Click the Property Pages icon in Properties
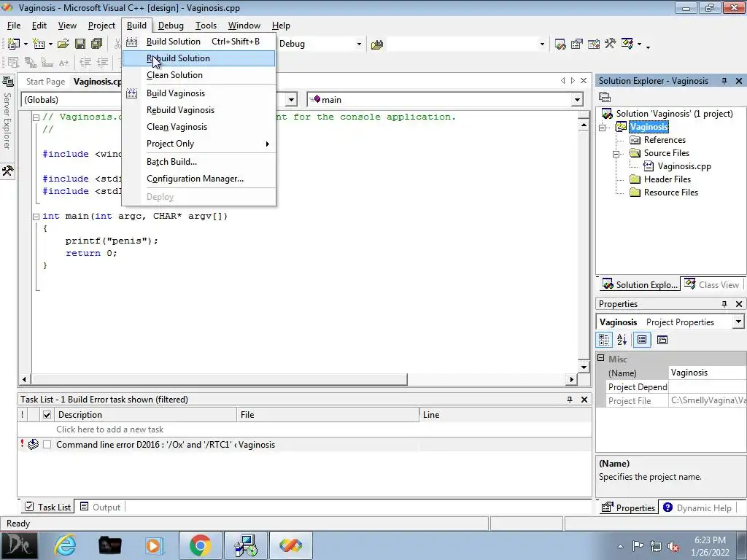The height and width of the screenshot is (560, 747). (x=662, y=340)
